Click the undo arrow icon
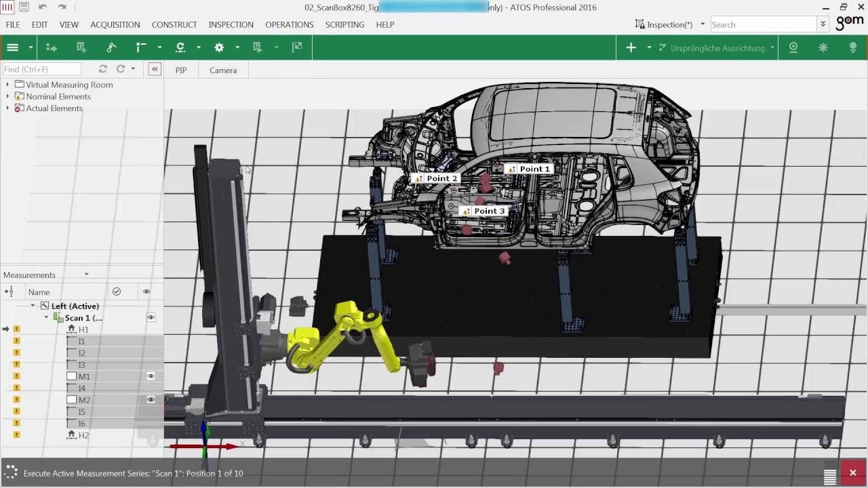 pyautogui.click(x=43, y=7)
